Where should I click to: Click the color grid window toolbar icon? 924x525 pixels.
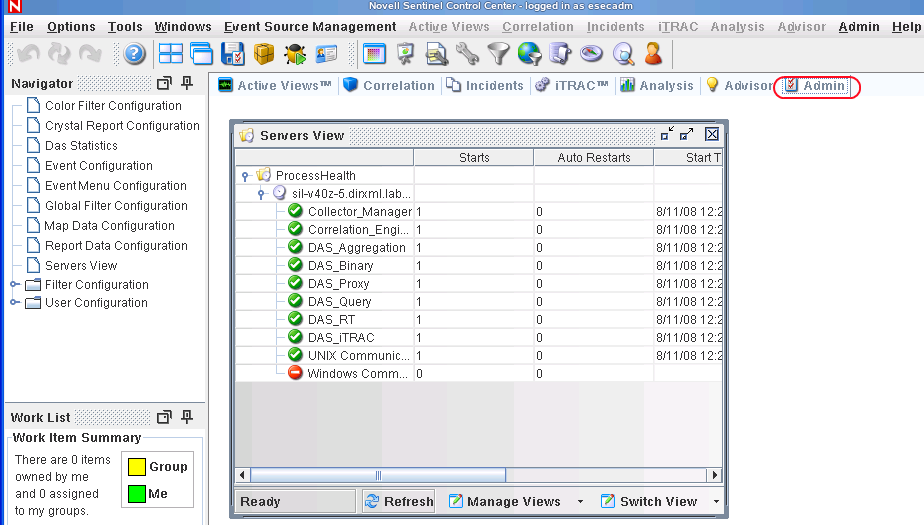pyautogui.click(x=374, y=54)
